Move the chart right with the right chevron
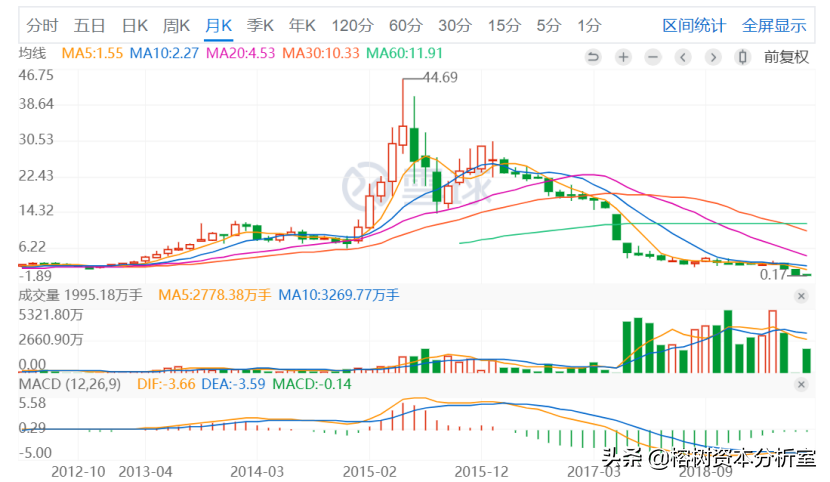The height and width of the screenshot is (482, 830). click(x=713, y=57)
